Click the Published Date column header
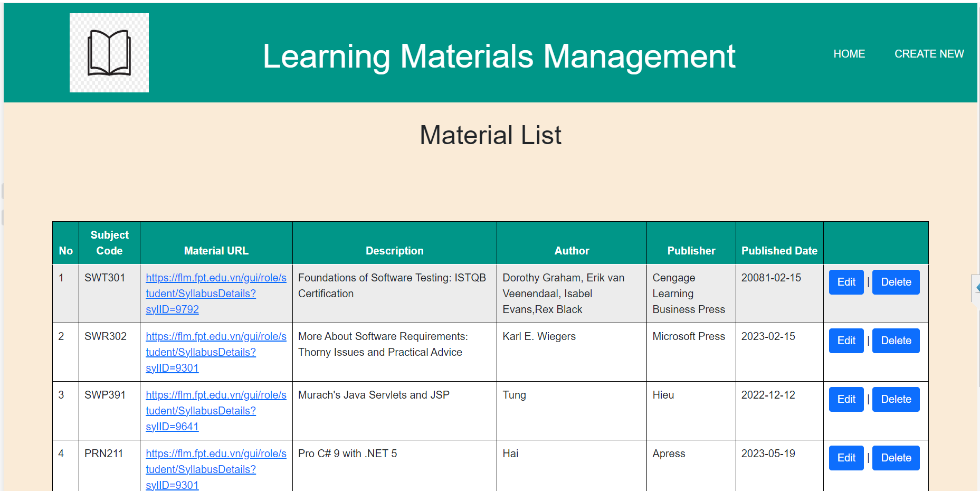This screenshot has width=980, height=491. (x=779, y=250)
